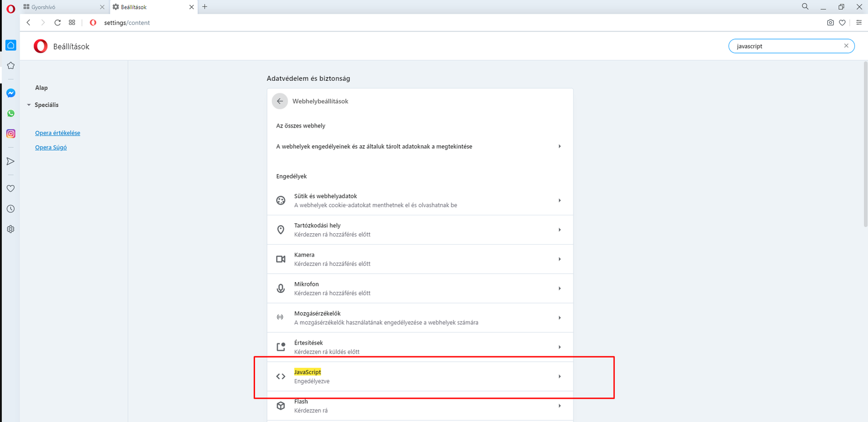Clear the javascript search field

846,46
